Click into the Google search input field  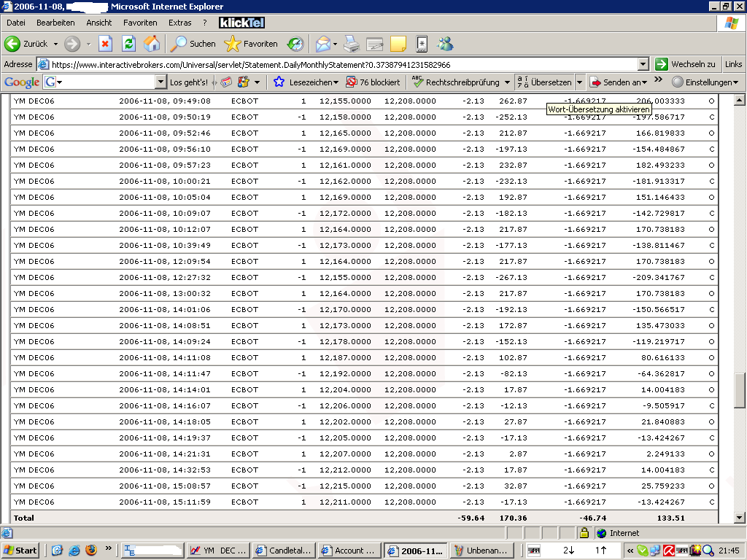pyautogui.click(x=109, y=82)
